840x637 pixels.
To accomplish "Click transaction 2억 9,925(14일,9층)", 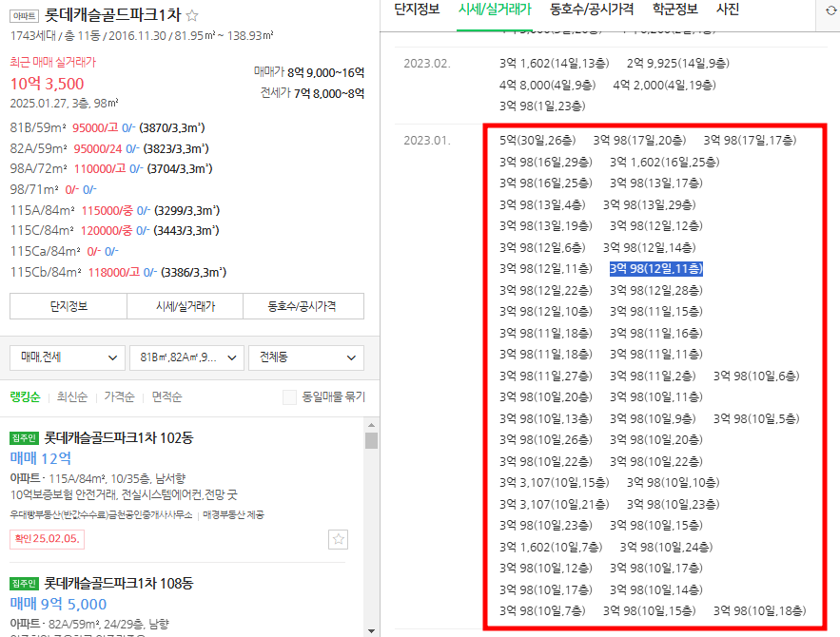I will [x=678, y=63].
